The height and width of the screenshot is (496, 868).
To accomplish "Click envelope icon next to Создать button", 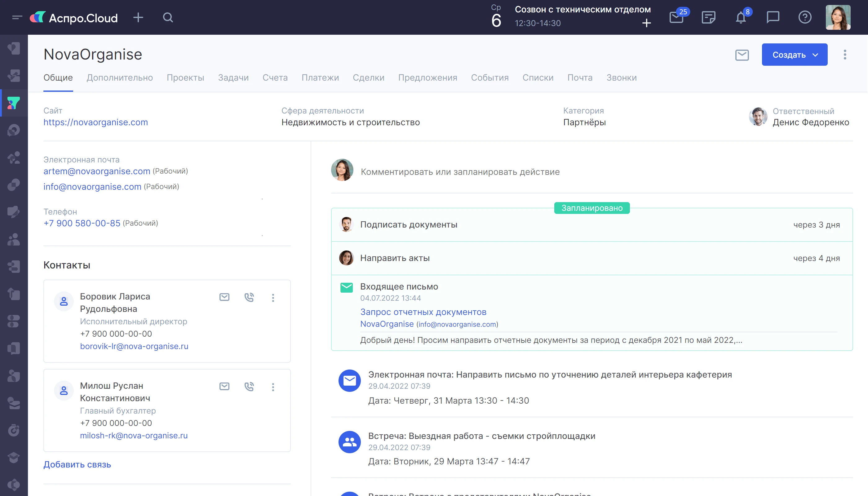I will [x=742, y=55].
